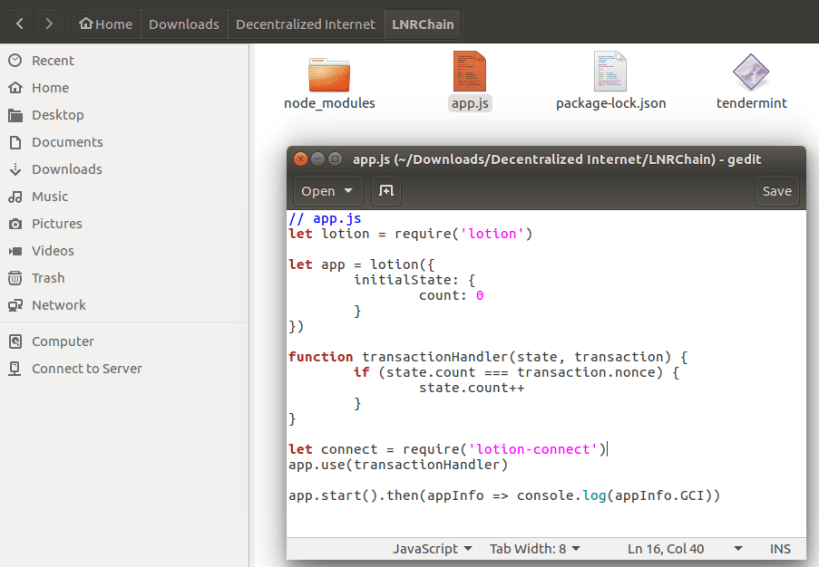Place cursor on the '// app.js' comment line

click(325, 218)
